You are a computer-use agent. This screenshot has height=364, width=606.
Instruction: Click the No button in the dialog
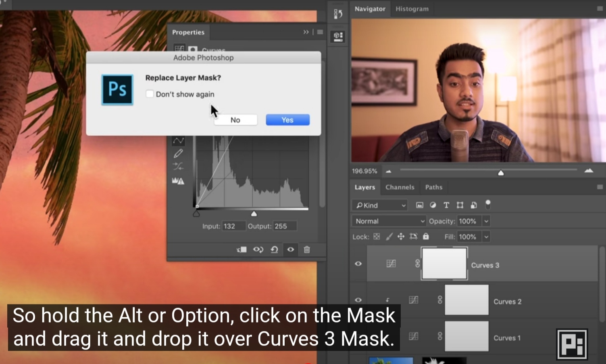pos(235,120)
